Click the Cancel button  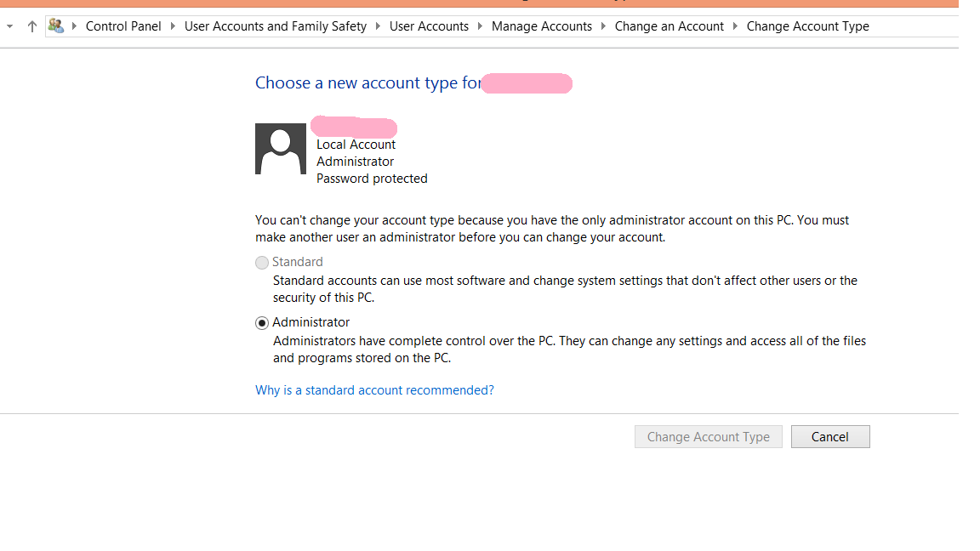[830, 437]
